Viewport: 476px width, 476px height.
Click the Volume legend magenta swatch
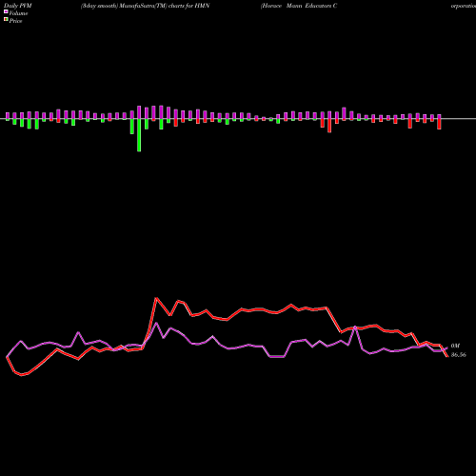pos(6,11)
